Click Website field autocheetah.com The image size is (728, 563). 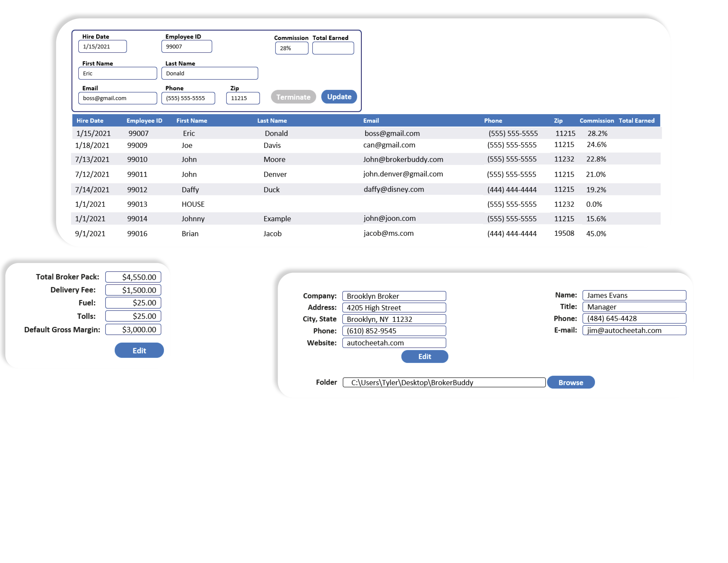pos(394,343)
